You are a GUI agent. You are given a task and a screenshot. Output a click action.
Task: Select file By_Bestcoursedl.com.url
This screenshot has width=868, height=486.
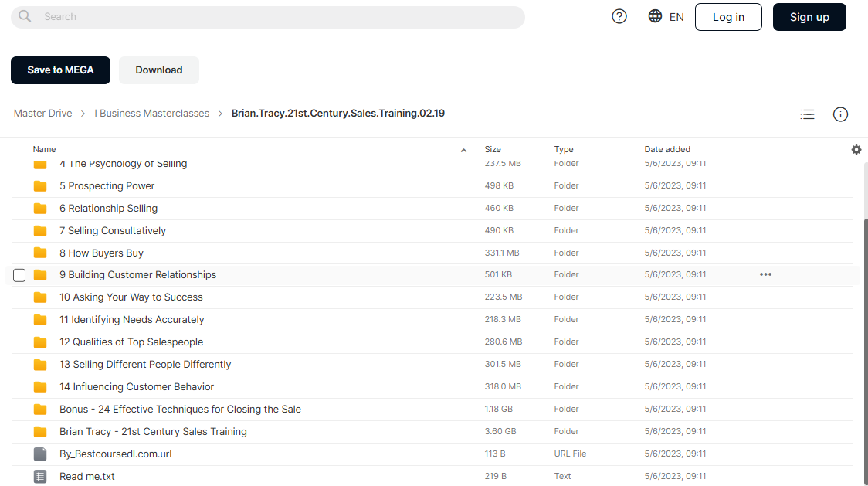click(116, 454)
